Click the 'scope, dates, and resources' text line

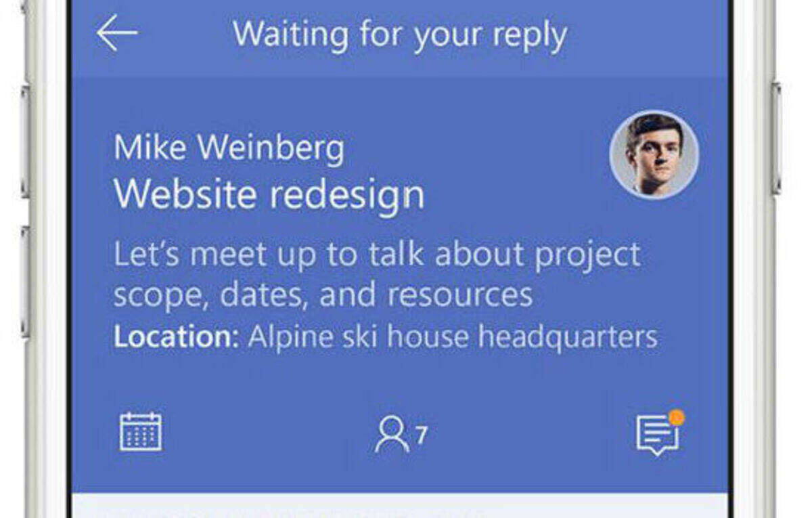click(323, 295)
